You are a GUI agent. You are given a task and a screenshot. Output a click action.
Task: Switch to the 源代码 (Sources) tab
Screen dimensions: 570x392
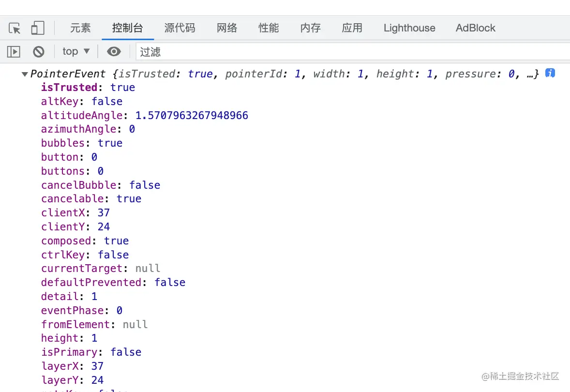click(x=180, y=28)
